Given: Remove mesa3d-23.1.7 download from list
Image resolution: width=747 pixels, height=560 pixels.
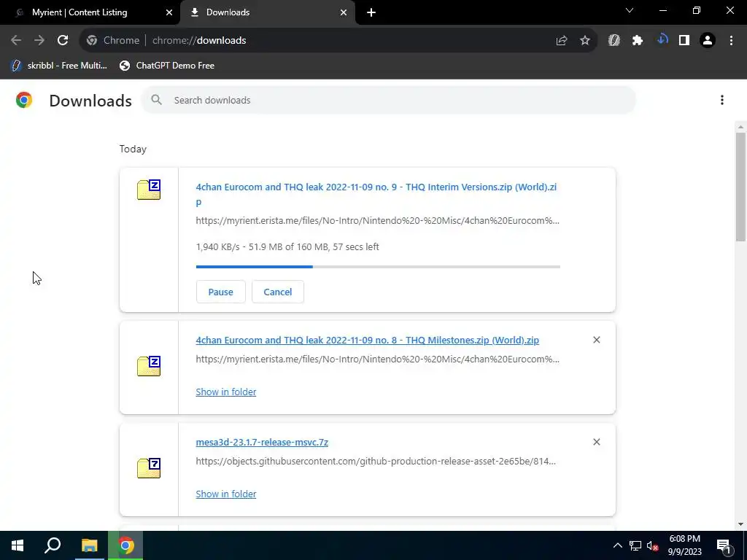Looking at the screenshot, I should [597, 443].
